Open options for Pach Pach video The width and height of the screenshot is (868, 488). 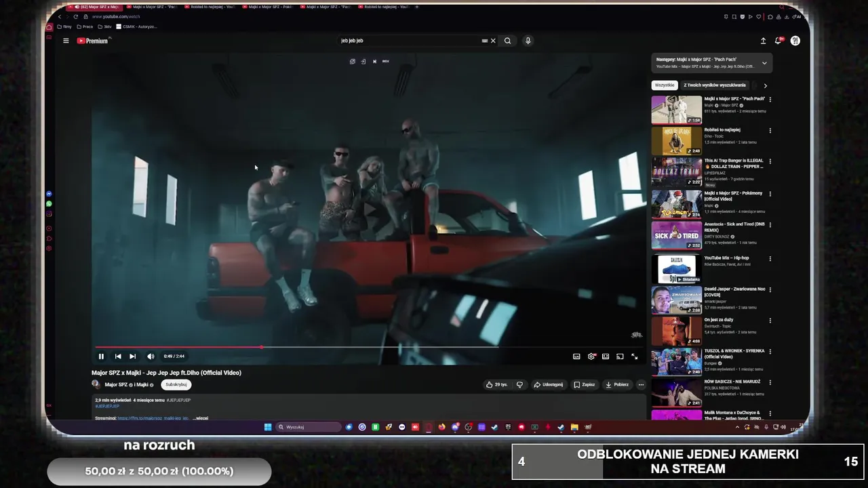coord(770,100)
